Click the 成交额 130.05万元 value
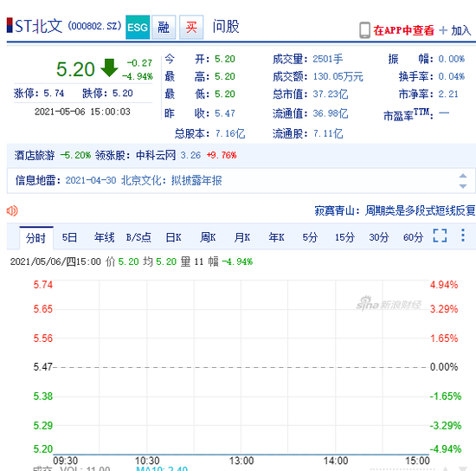The image size is (476, 471). click(338, 76)
